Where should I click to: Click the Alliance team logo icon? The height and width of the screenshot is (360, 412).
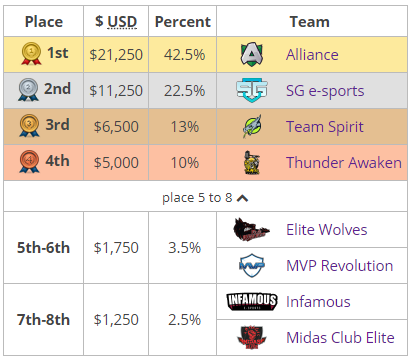(x=252, y=54)
